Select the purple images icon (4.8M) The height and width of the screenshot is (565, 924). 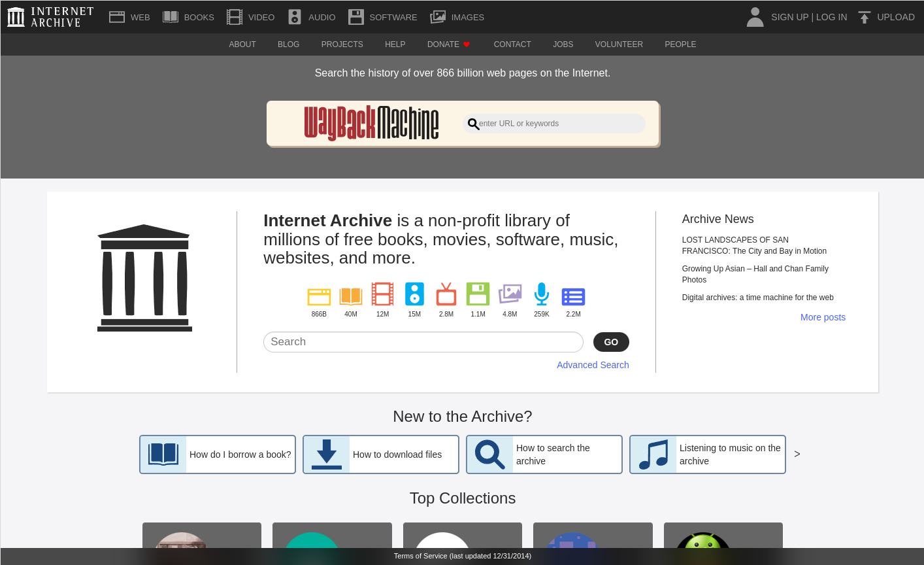pos(510,294)
